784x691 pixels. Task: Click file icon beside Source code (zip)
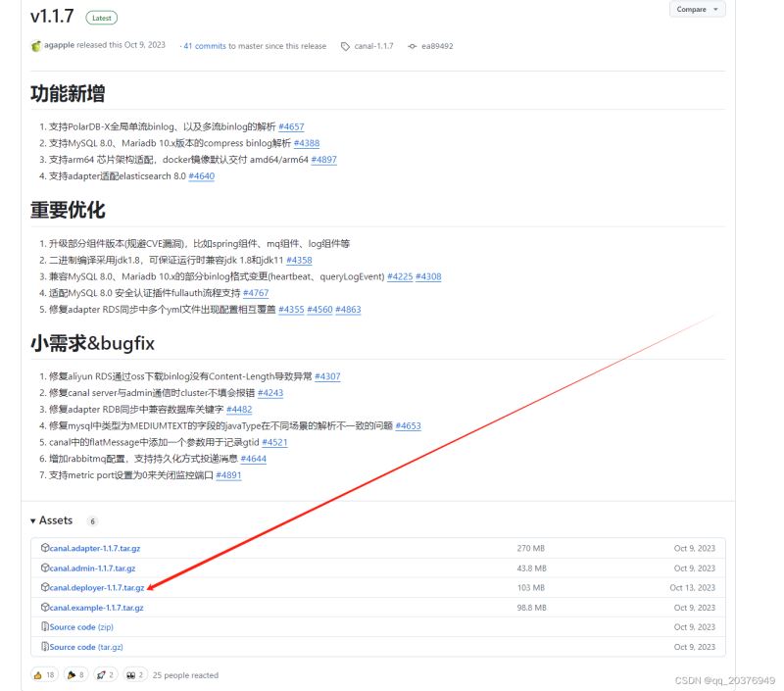coord(45,627)
